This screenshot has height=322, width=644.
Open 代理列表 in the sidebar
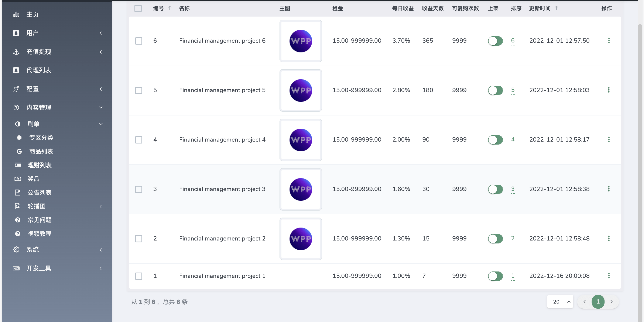coord(39,70)
